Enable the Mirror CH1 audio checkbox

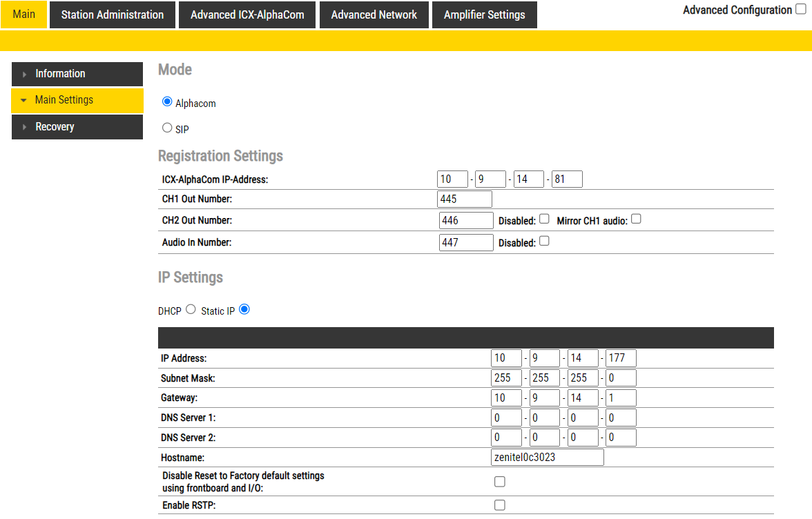click(636, 219)
